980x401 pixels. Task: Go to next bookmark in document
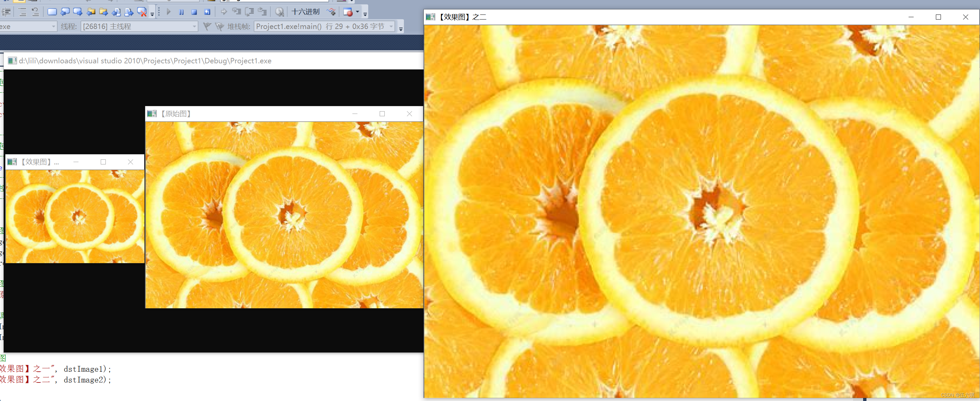129,12
